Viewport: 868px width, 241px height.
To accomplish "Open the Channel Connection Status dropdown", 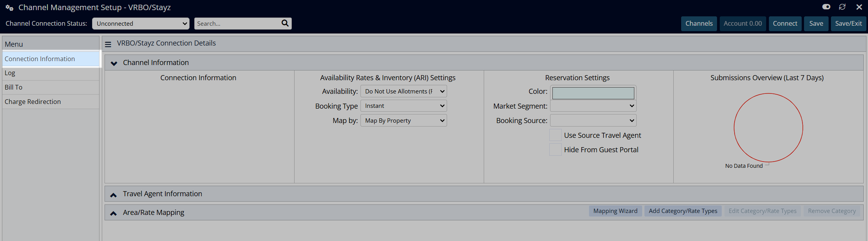I will click(141, 23).
